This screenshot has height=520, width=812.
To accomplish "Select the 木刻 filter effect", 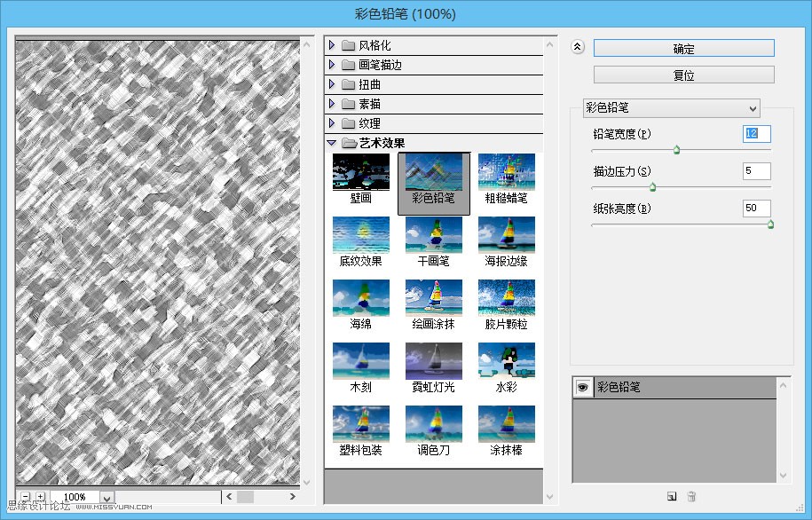I will [x=360, y=361].
